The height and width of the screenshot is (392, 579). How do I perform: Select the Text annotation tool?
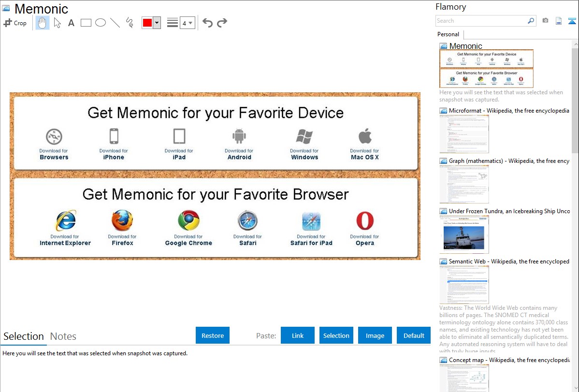click(x=71, y=23)
